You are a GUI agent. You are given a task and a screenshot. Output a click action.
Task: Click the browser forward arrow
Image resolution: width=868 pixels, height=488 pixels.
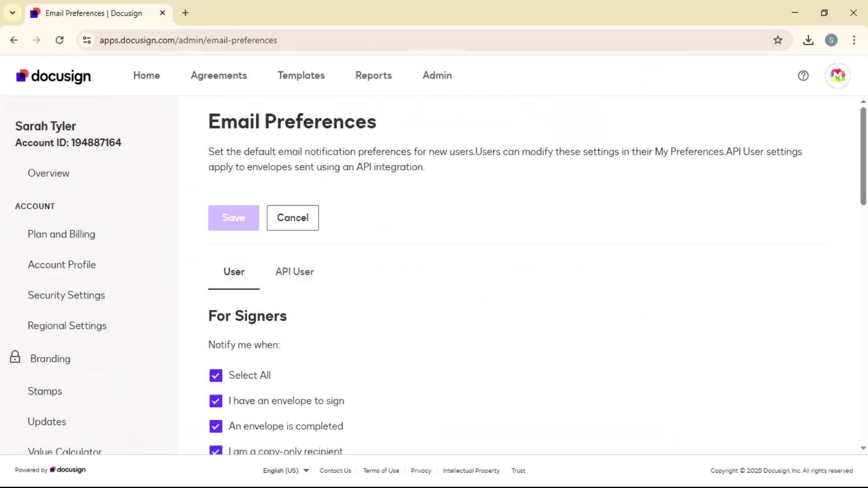coord(37,40)
